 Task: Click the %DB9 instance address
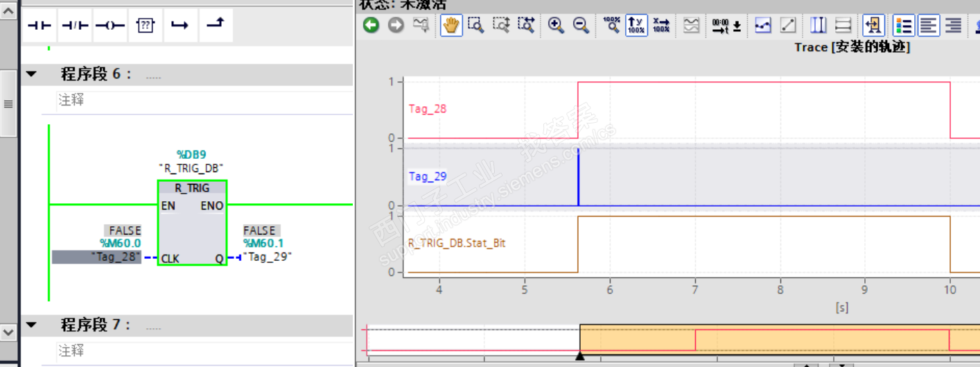192,155
